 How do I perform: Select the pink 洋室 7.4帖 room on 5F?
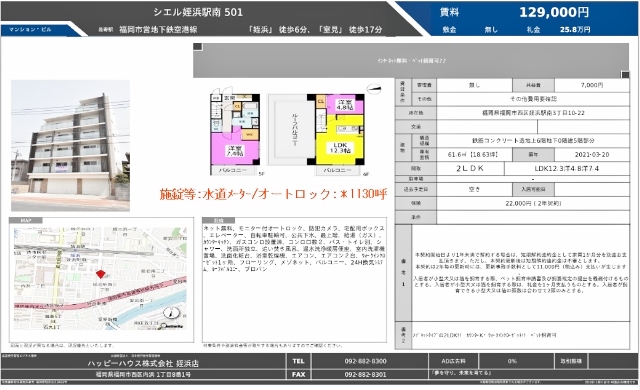point(235,151)
